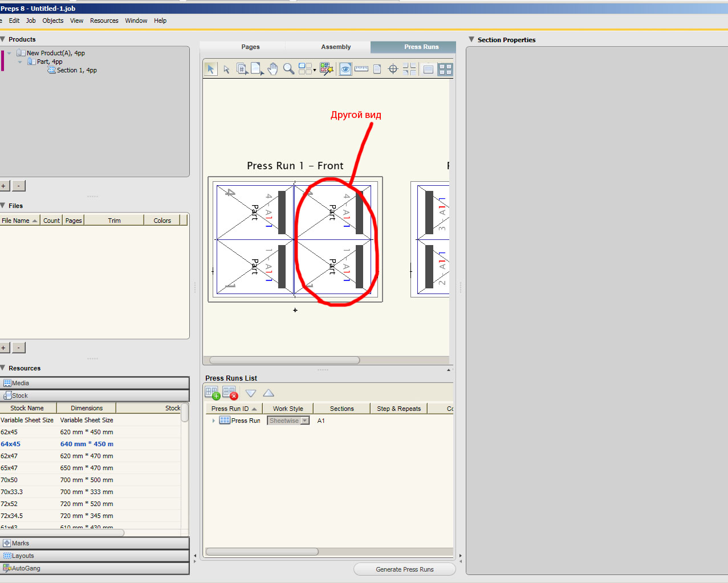Click the Generate Press Runs button
Image resolution: width=728 pixels, height=583 pixels.
[404, 569]
